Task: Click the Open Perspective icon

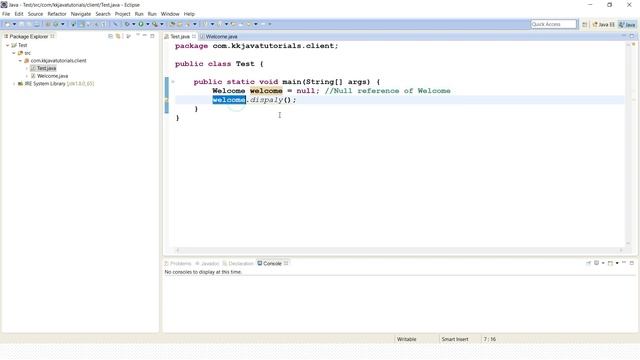Action: click(x=584, y=24)
